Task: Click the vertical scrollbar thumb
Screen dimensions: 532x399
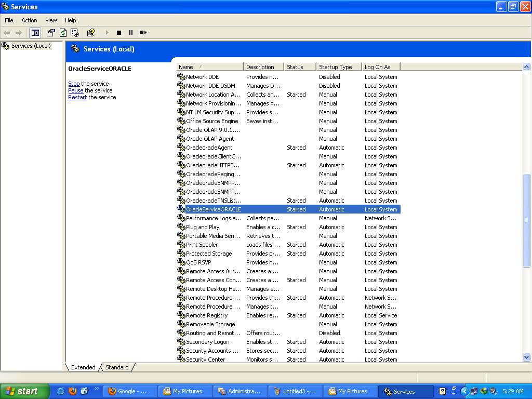Action: coord(527,220)
